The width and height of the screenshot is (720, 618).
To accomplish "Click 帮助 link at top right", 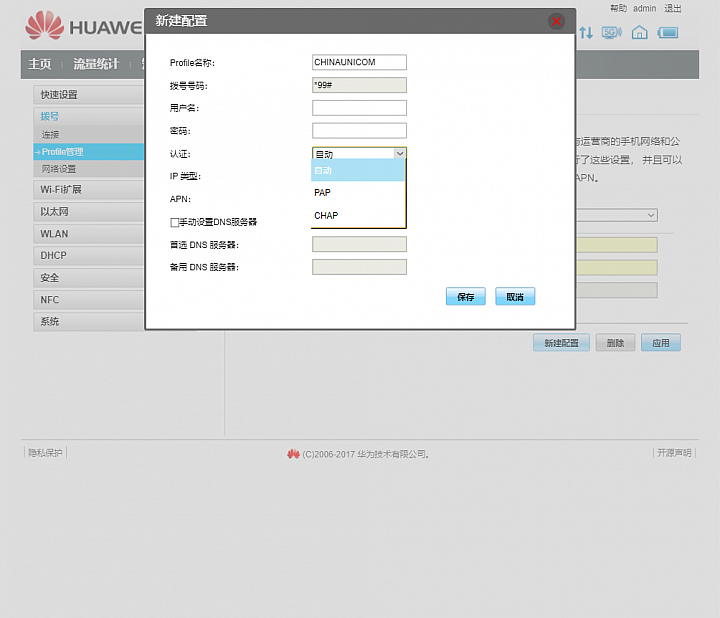I will (x=618, y=8).
